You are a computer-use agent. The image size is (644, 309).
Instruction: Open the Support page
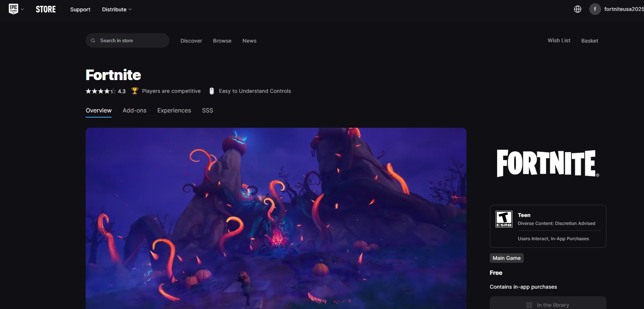coord(80,9)
